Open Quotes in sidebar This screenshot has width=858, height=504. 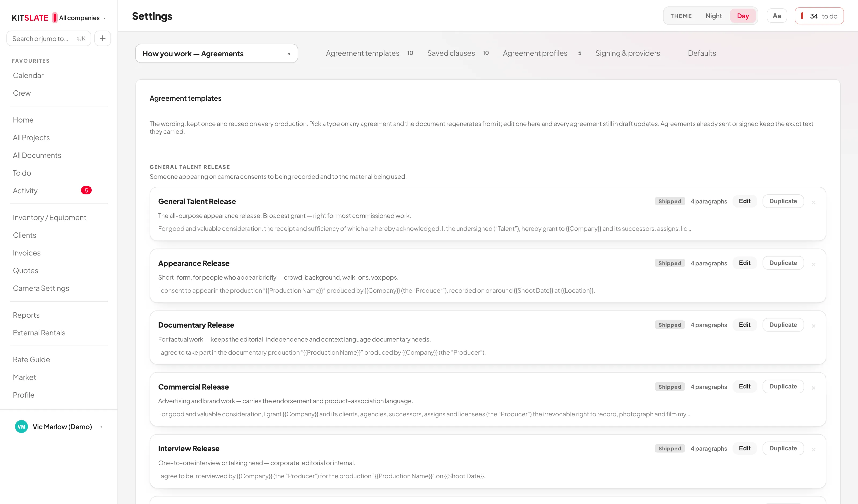[x=25, y=271]
